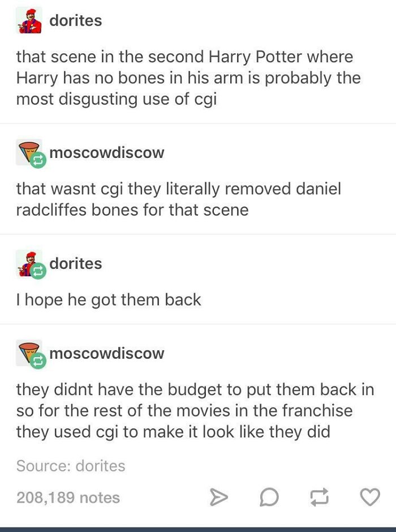Click green reblog badge on last moscowdiscow avatar
The image size is (396, 532).
tap(38, 361)
